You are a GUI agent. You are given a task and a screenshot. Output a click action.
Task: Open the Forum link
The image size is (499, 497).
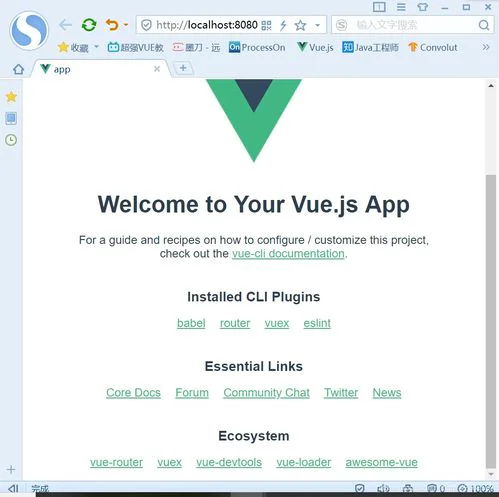coord(192,393)
